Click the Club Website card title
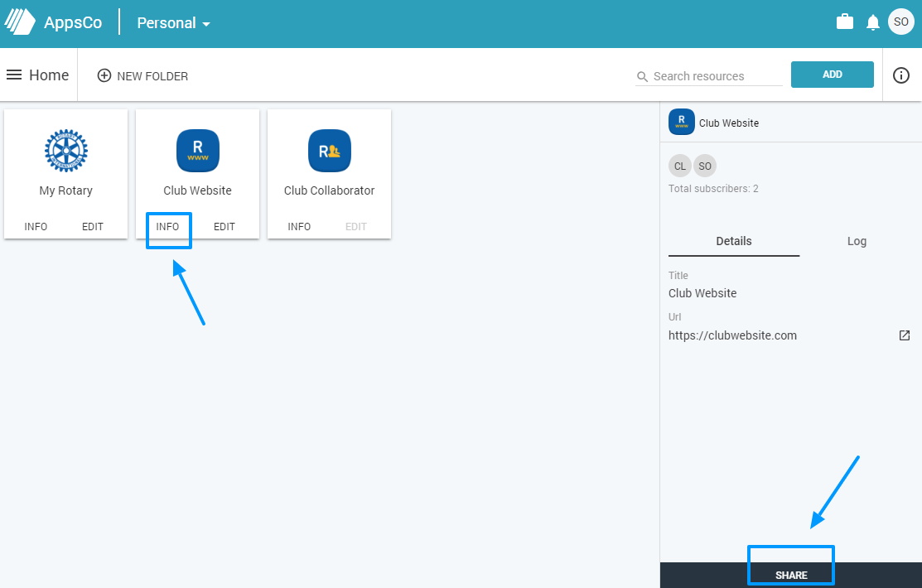Image resolution: width=922 pixels, height=588 pixels. click(197, 190)
